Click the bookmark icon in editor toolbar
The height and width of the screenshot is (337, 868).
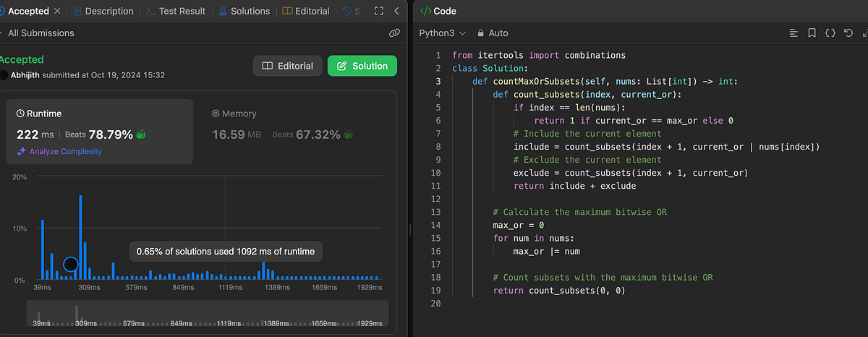point(812,33)
